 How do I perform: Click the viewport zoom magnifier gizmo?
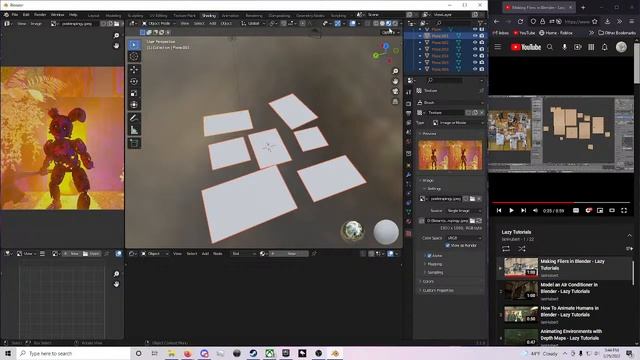[x=395, y=71]
